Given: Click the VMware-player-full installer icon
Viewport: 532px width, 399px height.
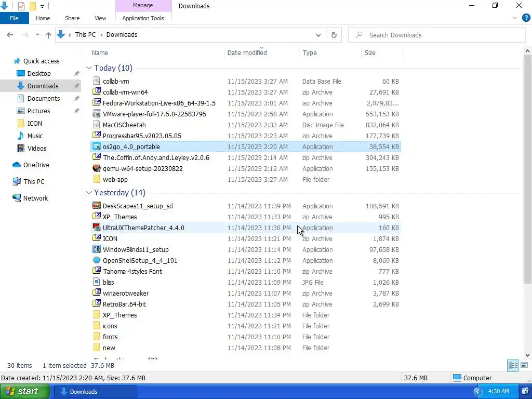Looking at the screenshot, I should 97,114.
